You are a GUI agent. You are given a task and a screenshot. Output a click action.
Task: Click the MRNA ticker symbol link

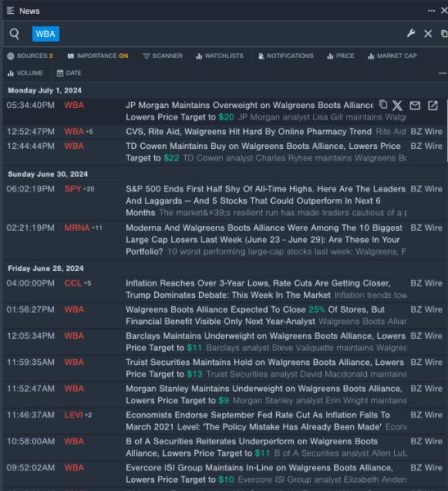[x=77, y=227]
